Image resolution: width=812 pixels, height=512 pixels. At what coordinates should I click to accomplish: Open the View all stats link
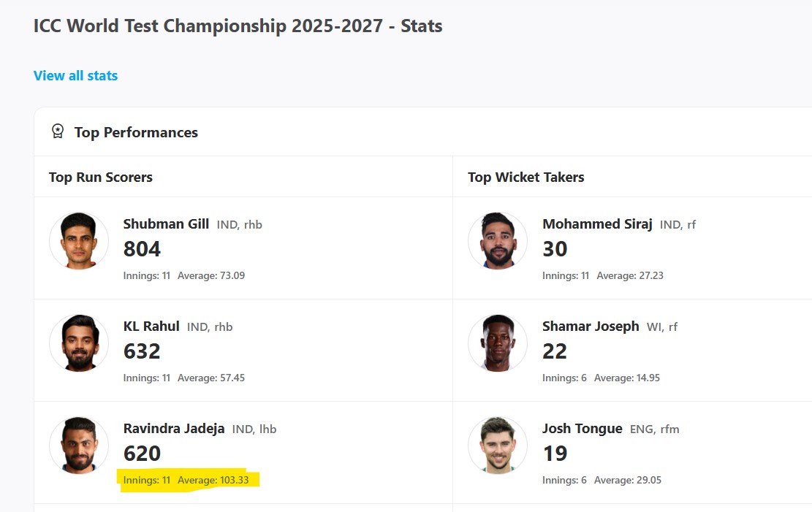coord(75,75)
